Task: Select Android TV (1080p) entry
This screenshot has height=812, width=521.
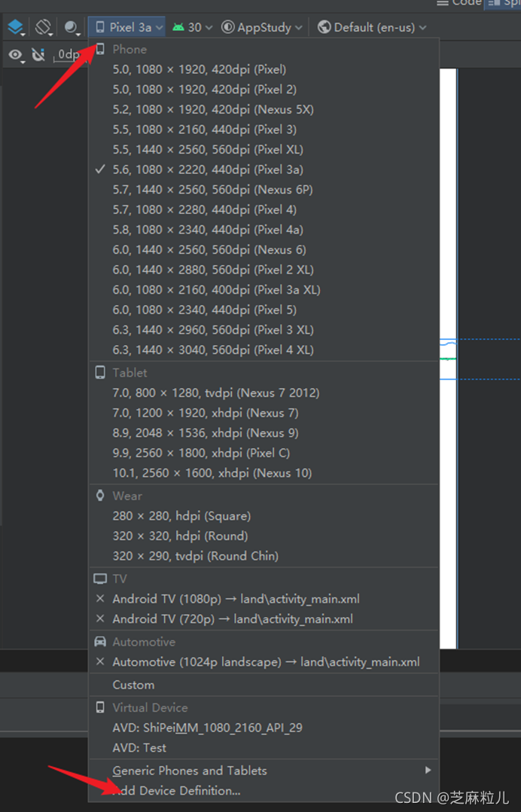Action: coord(264,599)
